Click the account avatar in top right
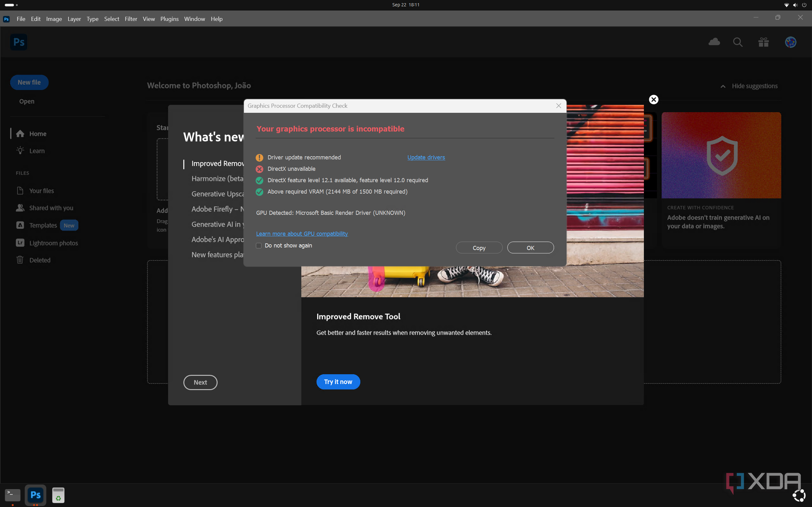Image resolution: width=812 pixels, height=507 pixels. tap(790, 42)
